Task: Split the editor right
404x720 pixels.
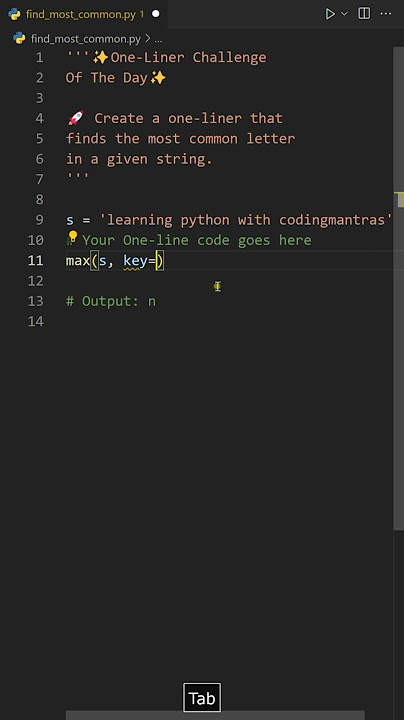Action: [x=364, y=14]
